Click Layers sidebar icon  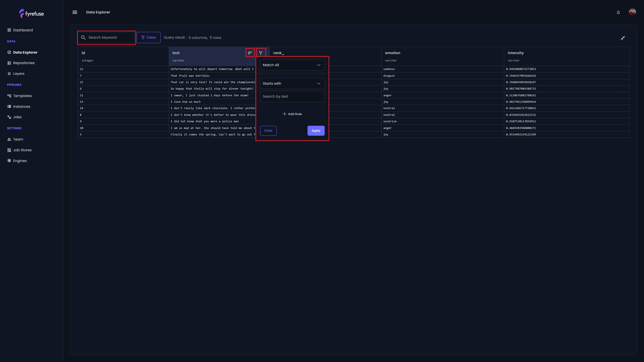[x=9, y=74]
